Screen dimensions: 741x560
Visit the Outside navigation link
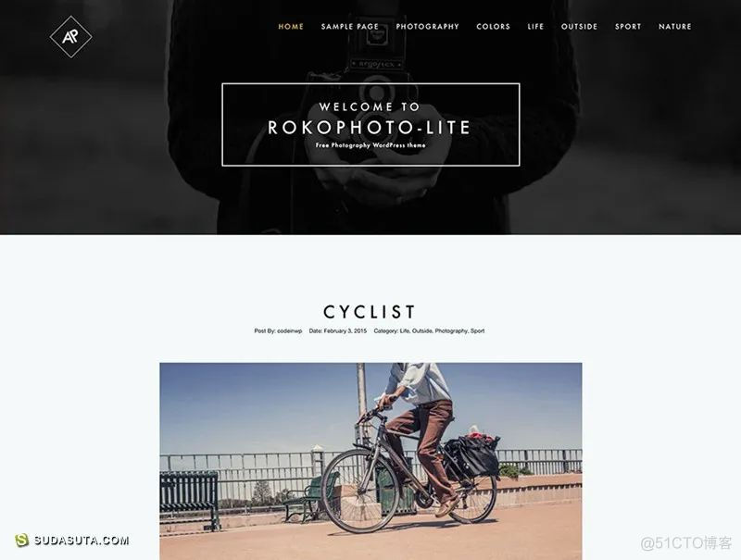pyautogui.click(x=580, y=27)
